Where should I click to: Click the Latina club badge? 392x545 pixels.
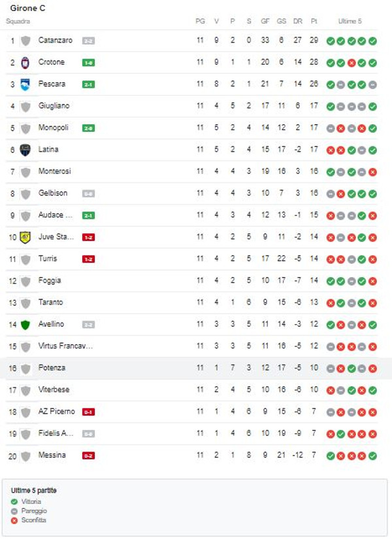tap(25, 150)
